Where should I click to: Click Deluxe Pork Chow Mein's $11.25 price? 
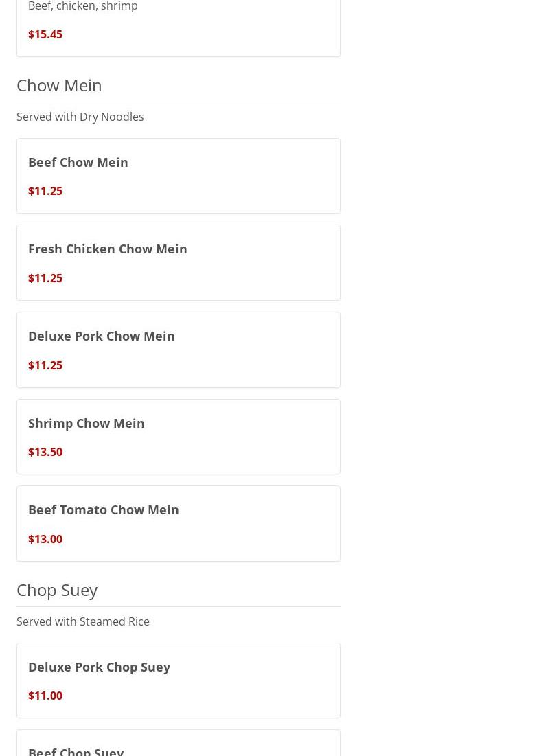[x=45, y=365]
